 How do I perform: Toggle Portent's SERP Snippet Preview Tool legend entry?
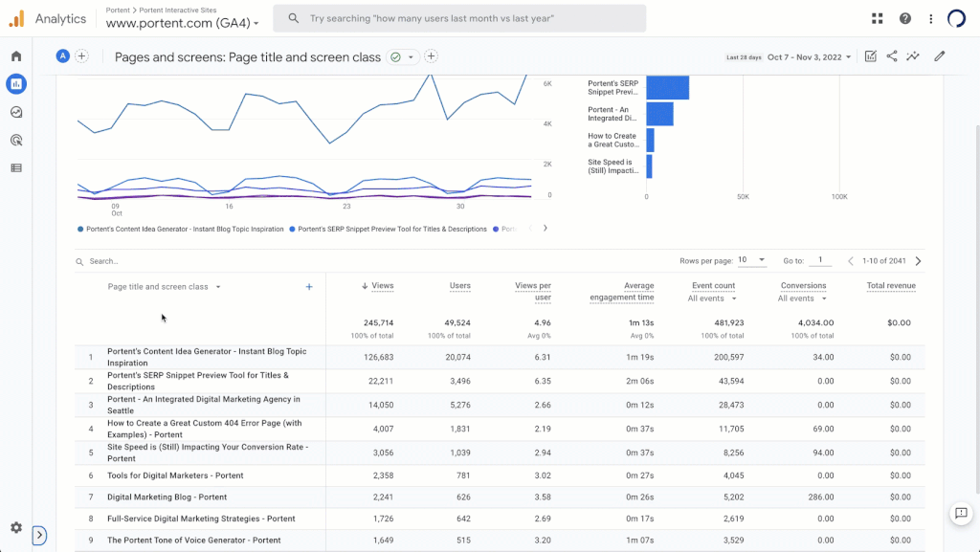tap(388, 230)
